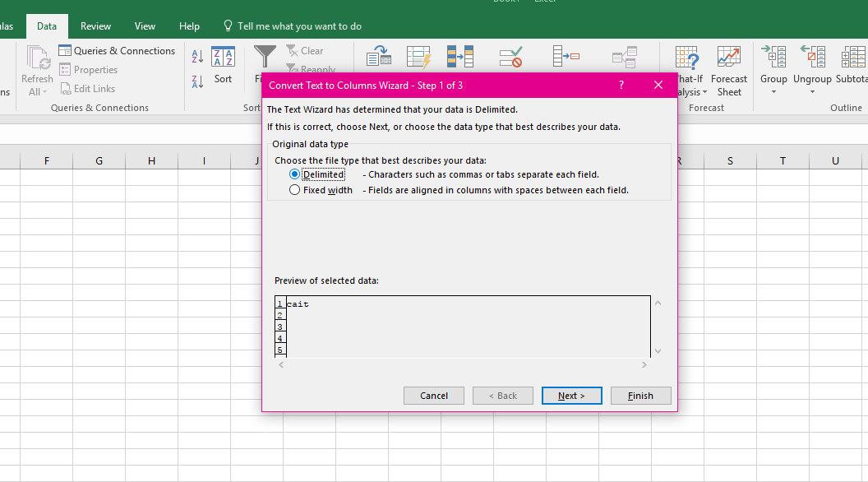This screenshot has width=868, height=482.
Task: Click the Filter funnel icon
Action: 265,58
